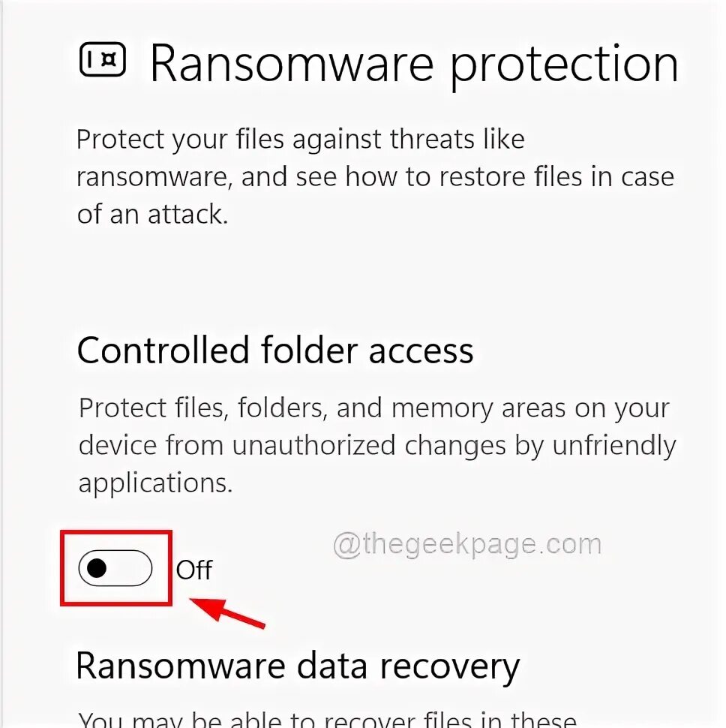Click the Controlled folder access heading

[275, 350]
